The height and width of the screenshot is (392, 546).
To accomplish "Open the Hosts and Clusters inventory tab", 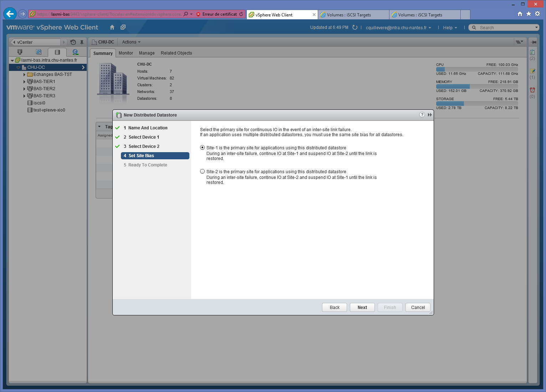I will (x=20, y=52).
